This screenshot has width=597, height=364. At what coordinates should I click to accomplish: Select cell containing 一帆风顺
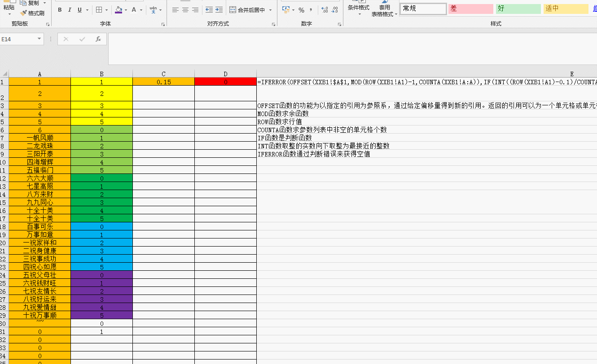40,138
